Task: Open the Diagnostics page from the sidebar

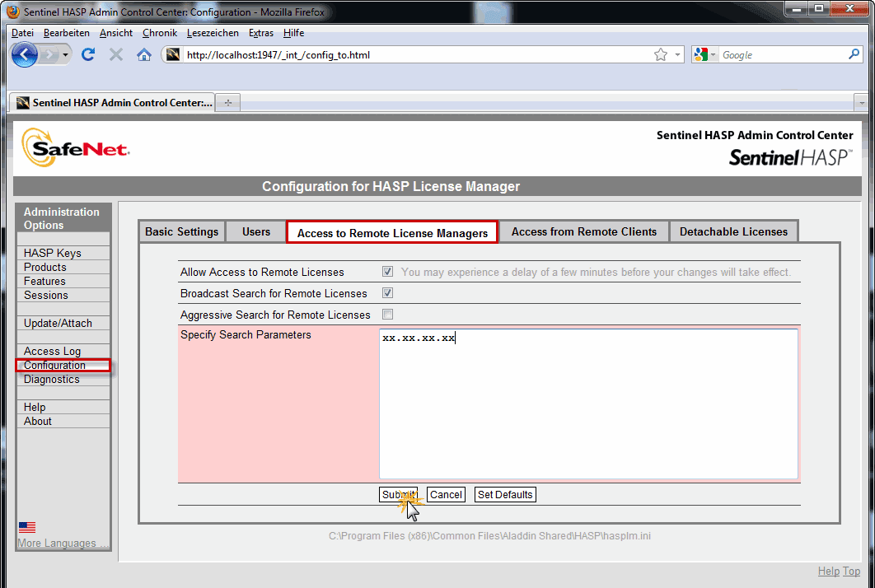Action: [x=52, y=379]
